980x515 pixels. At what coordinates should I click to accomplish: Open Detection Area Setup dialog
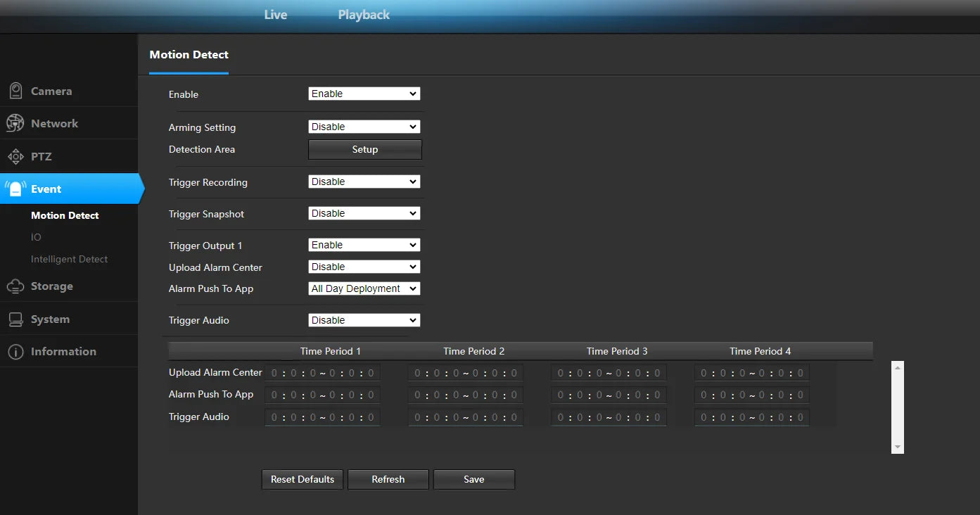pyautogui.click(x=364, y=149)
